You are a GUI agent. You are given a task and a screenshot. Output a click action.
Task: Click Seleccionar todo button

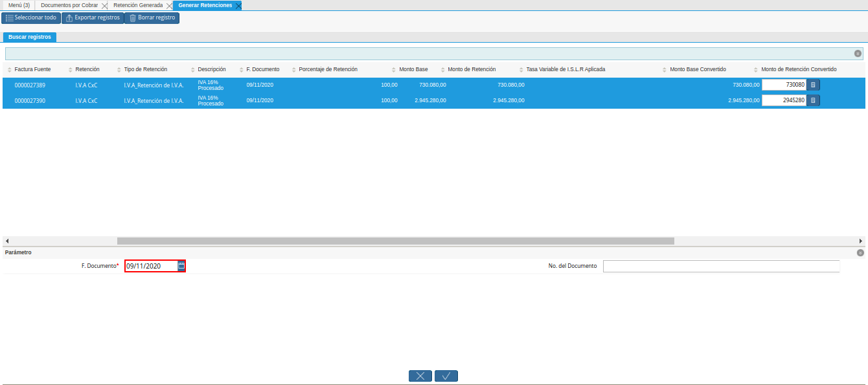pyautogui.click(x=31, y=18)
